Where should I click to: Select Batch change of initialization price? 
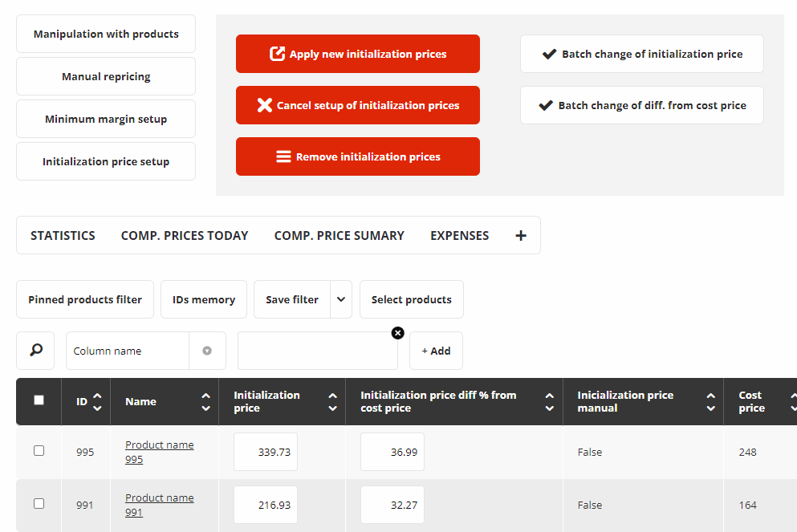click(x=642, y=54)
